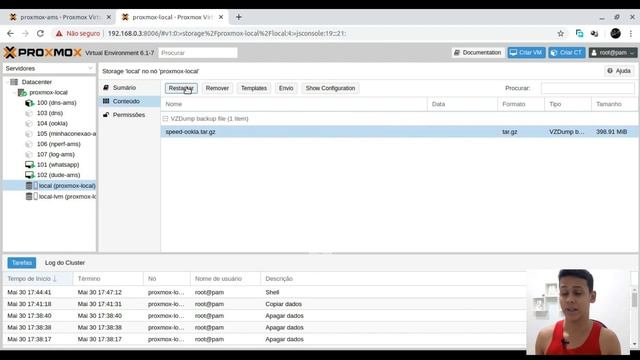This screenshot has width=640, height=360.
Task: Click the Show Configuration button
Action: pyautogui.click(x=330, y=88)
